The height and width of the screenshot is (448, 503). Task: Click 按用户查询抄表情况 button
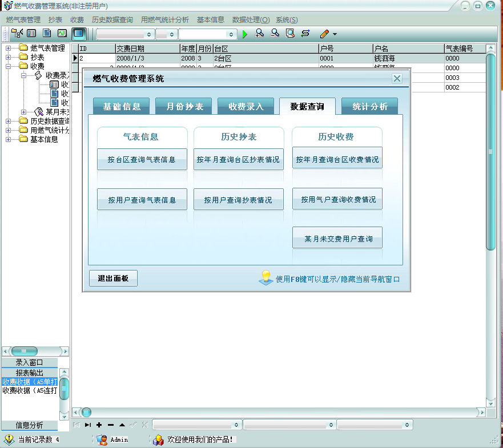[238, 200]
